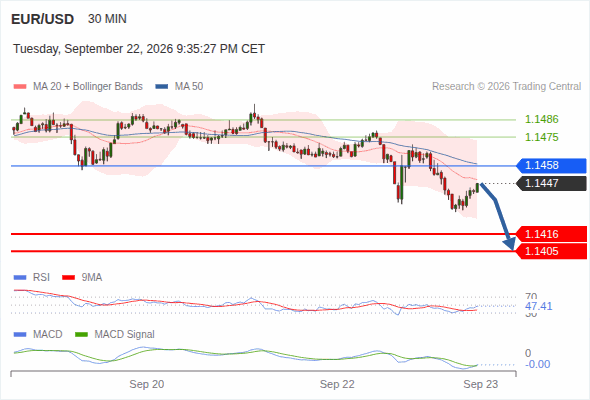Click the 9MA red legend swatch
The width and height of the screenshot is (590, 400).
coord(68,278)
